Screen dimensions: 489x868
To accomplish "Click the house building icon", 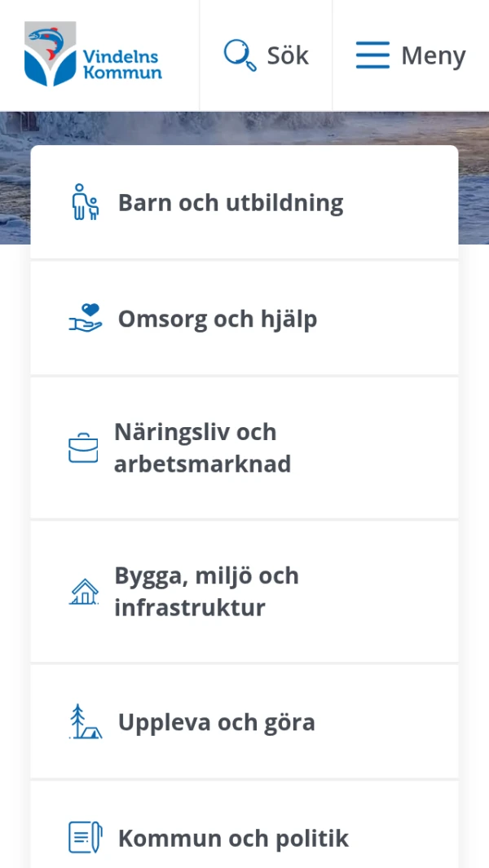I will click(83, 592).
